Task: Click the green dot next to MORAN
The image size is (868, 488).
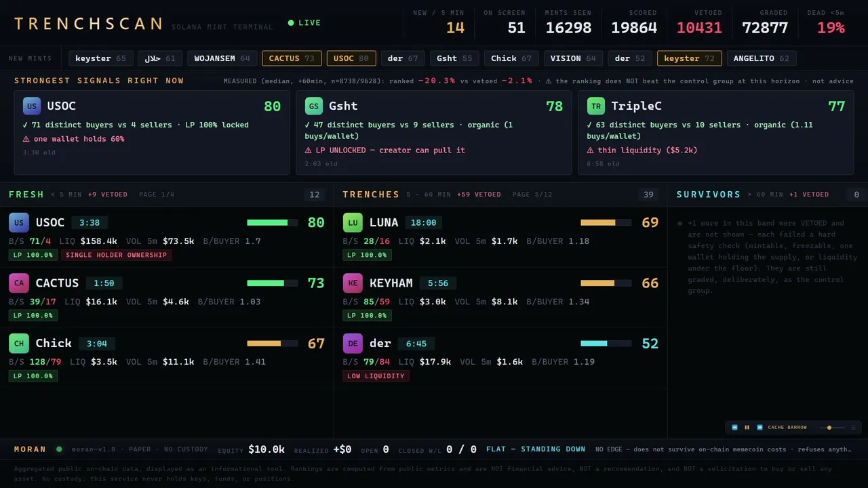Action: click(x=59, y=449)
